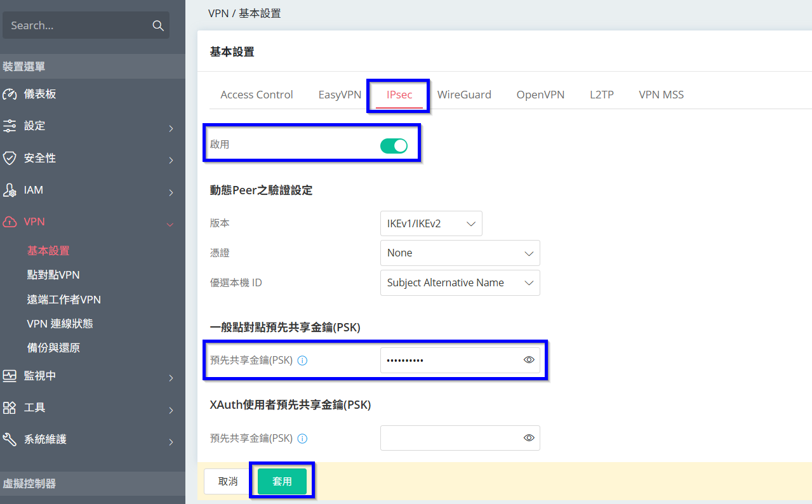Open the 版本 IKEv1/IKEv2 dropdown
The width and height of the screenshot is (812, 504).
[431, 223]
